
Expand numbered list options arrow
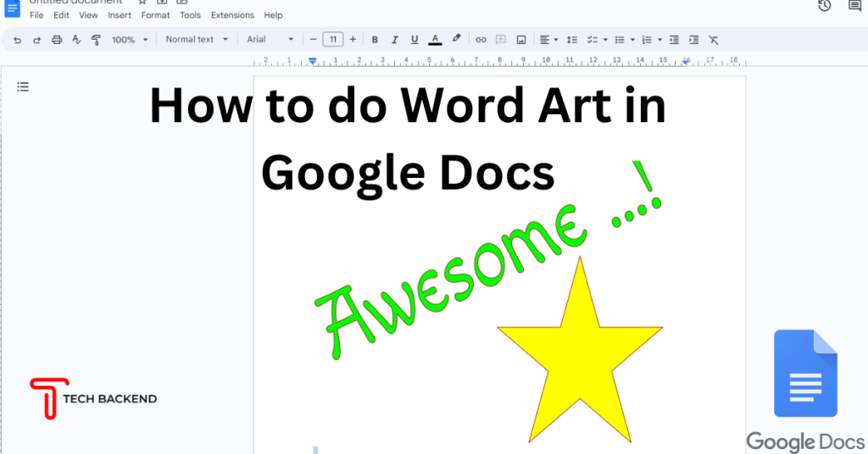(x=659, y=40)
